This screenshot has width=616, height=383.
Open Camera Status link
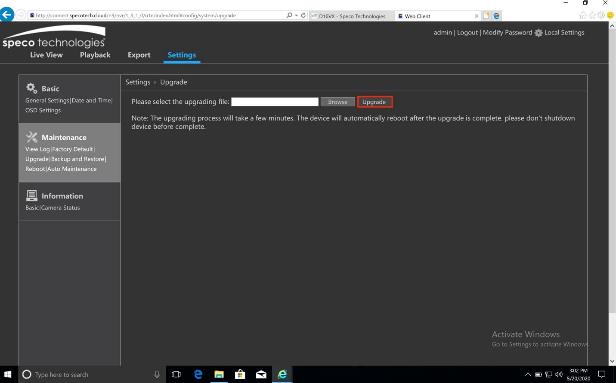click(60, 208)
